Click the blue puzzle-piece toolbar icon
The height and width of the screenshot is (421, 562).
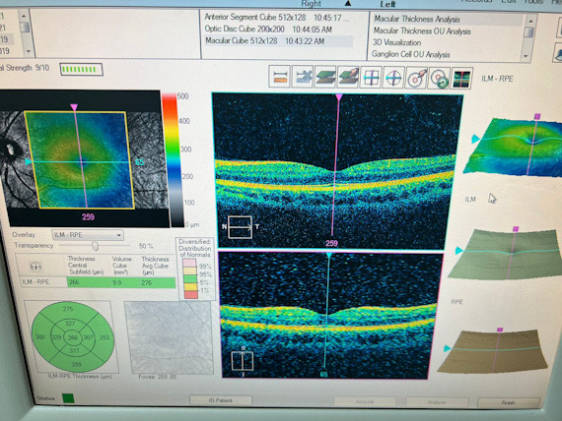(x=303, y=77)
